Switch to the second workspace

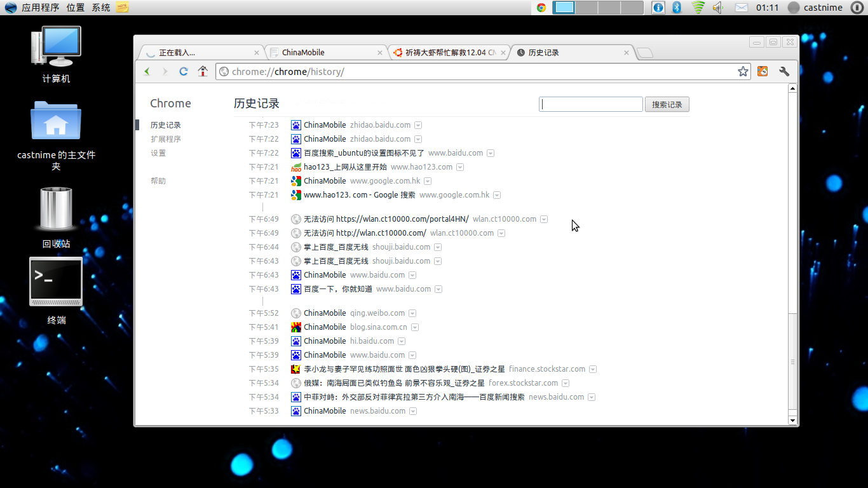click(x=587, y=8)
